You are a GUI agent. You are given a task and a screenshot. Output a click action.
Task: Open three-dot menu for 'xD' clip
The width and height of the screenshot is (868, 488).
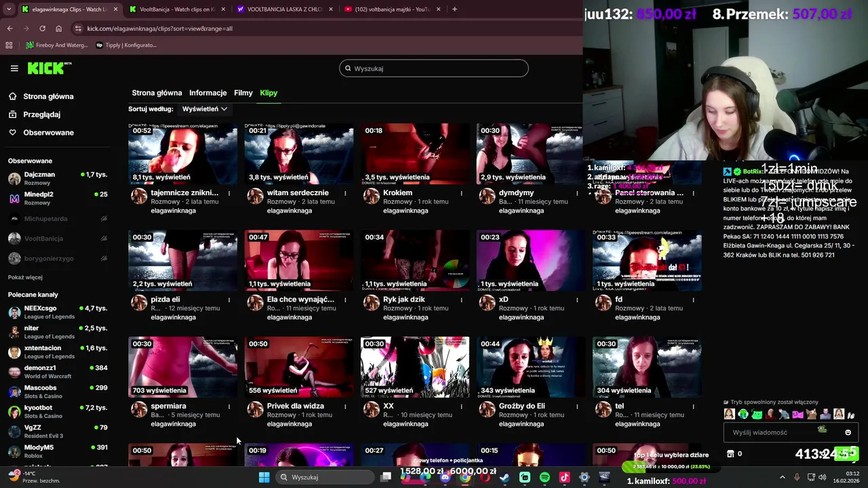pyautogui.click(x=577, y=300)
